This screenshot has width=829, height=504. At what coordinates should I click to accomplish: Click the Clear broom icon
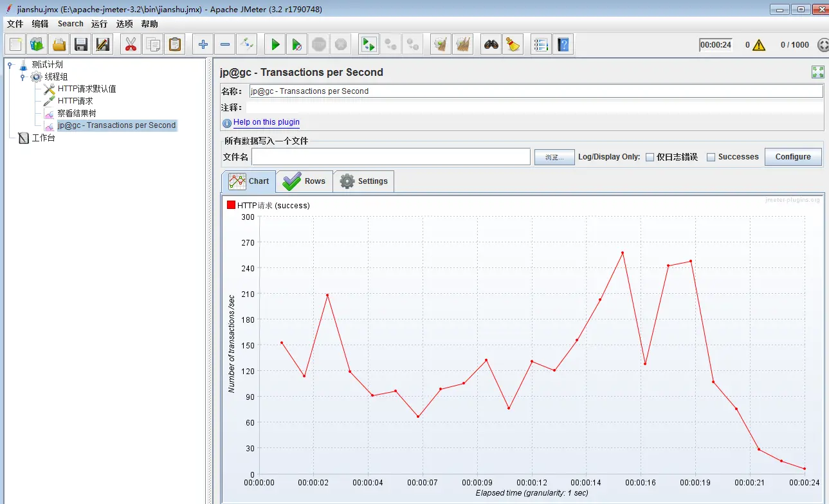point(441,44)
